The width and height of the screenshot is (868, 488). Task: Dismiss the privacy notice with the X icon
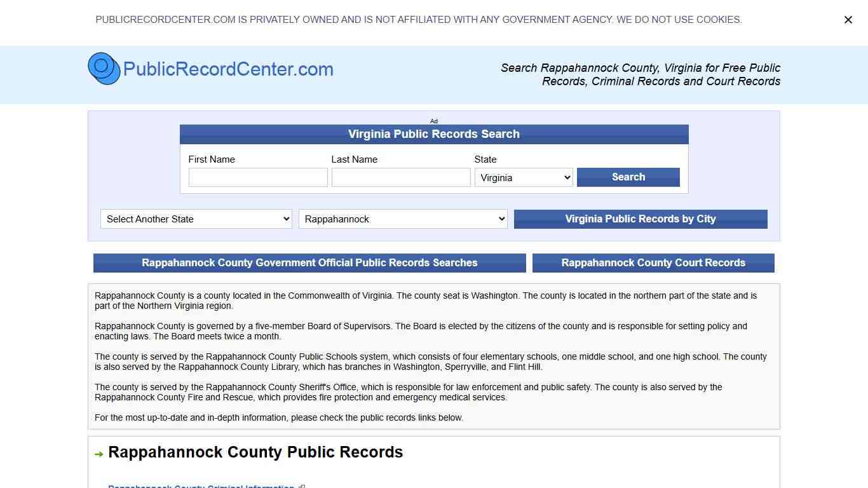coord(848,20)
